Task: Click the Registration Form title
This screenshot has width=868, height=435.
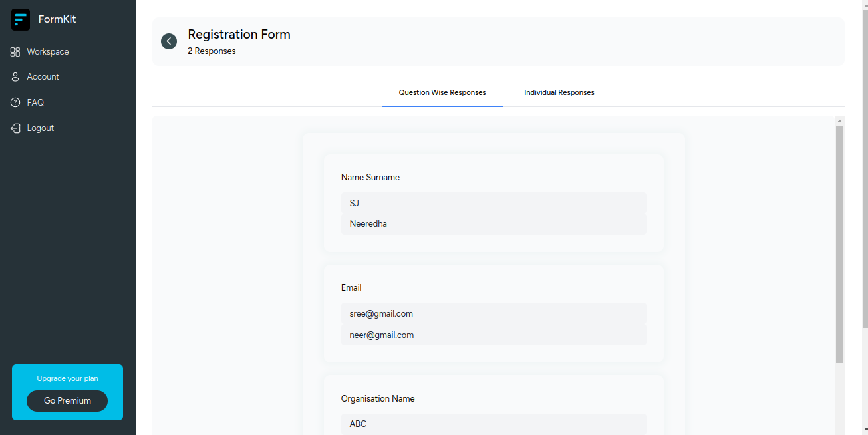Action: click(239, 34)
